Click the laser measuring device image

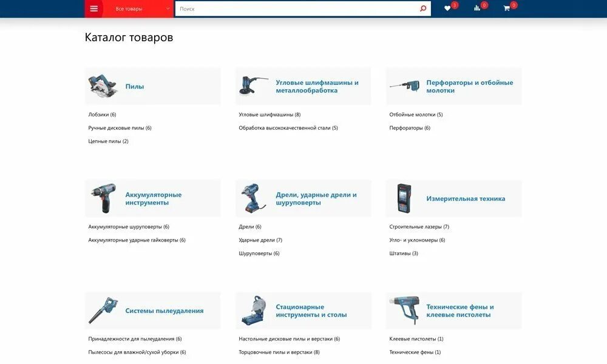[x=404, y=198]
